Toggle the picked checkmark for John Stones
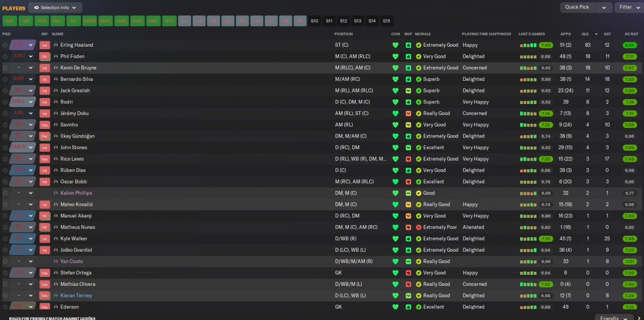Screen dimensions: 644x320 [5, 148]
